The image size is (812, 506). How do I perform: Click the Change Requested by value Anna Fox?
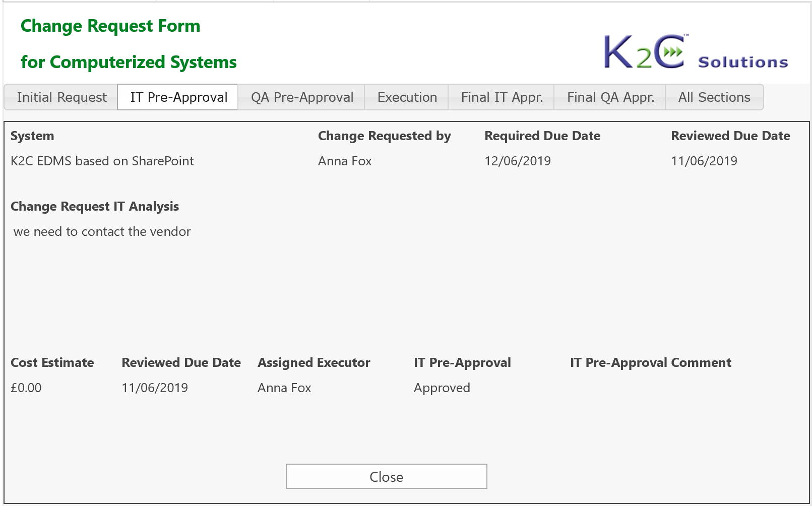tap(345, 161)
